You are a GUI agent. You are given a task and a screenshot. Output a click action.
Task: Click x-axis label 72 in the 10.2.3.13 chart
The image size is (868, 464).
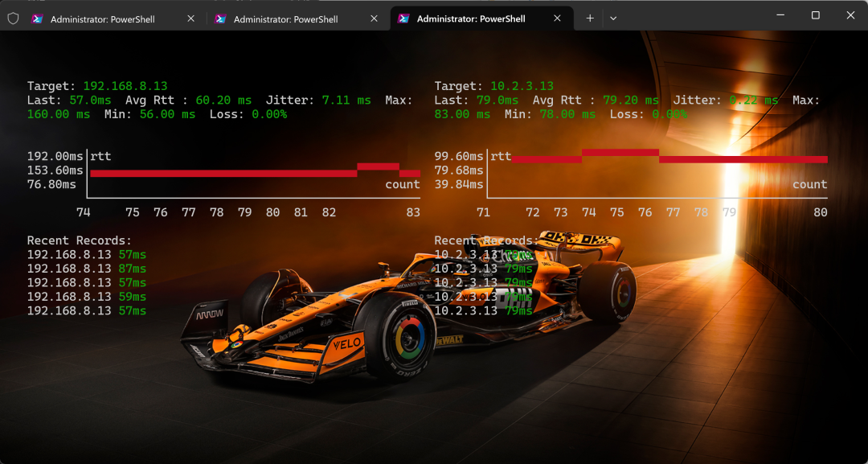pos(533,212)
